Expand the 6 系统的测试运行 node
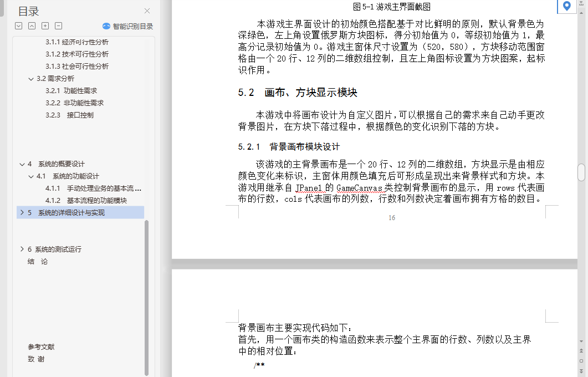This screenshot has height=377, width=588. coord(22,249)
